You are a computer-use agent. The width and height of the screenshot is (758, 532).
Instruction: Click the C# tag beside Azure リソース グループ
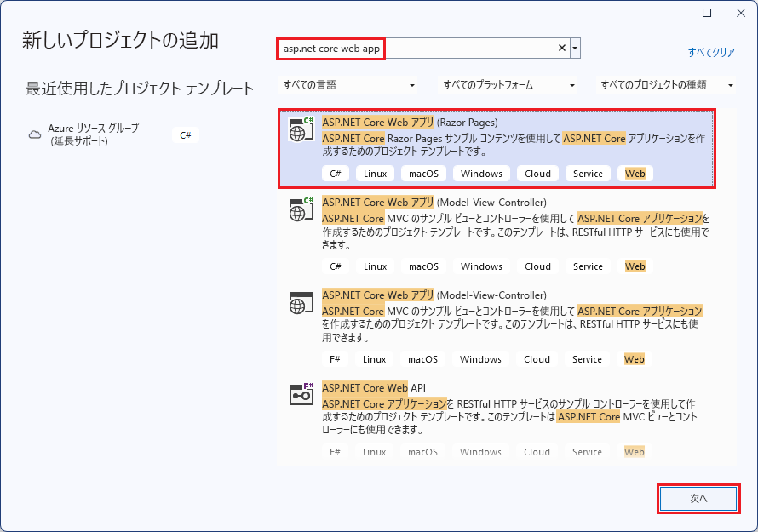[x=186, y=135]
